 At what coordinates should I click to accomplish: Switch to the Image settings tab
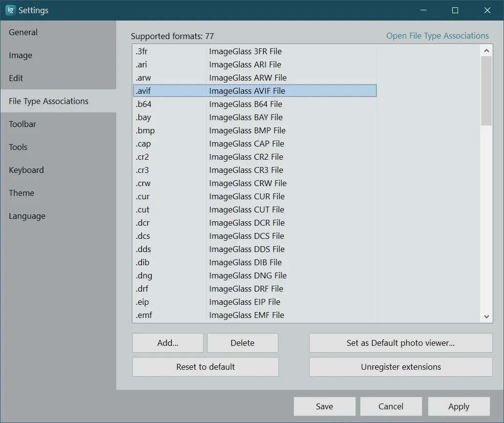[58, 55]
